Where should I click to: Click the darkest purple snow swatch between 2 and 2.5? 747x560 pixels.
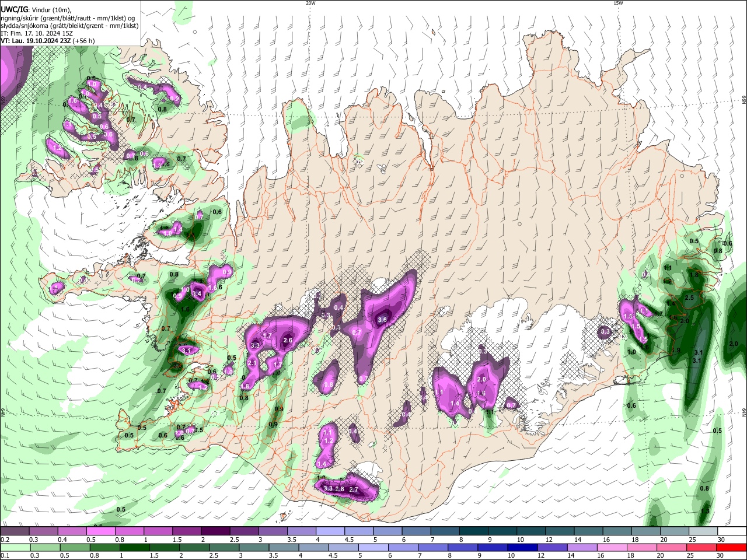coord(215,531)
